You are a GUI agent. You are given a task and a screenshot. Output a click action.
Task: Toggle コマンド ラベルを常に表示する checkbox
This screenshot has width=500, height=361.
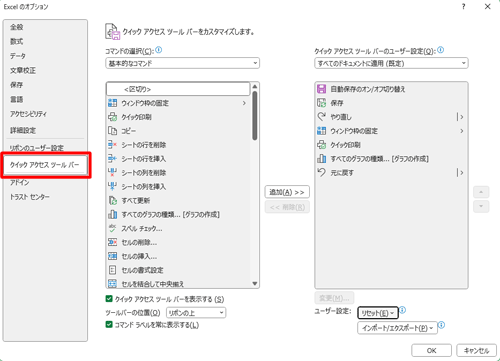109,324
